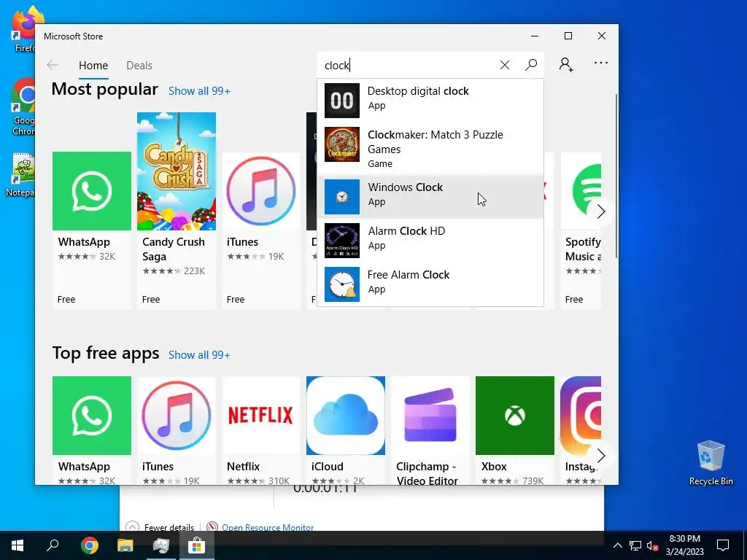Switch to Task Manager taskbar icon
The width and height of the screenshot is (747, 560).
coord(161,545)
